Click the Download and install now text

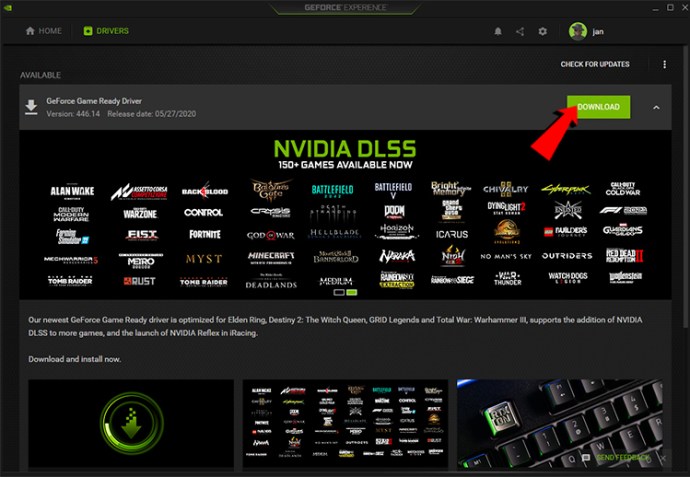pos(74,359)
